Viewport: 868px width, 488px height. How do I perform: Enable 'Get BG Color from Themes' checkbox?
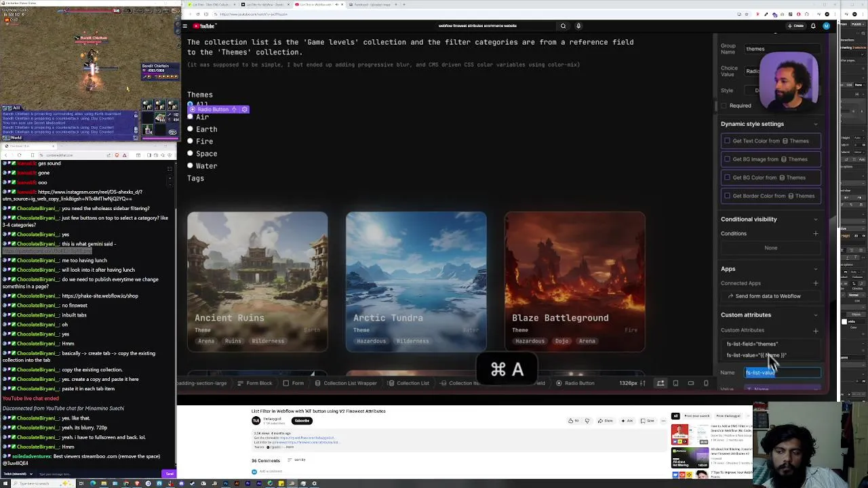(728, 178)
